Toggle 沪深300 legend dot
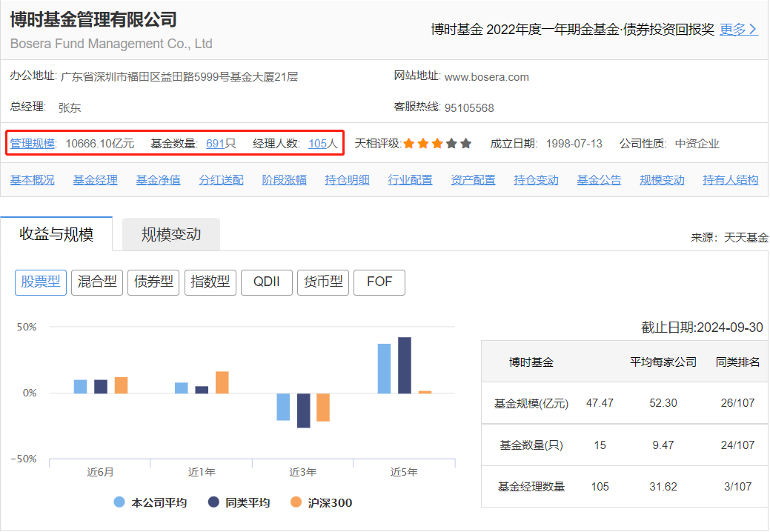Viewport: 770px width, 532px height. tap(296, 502)
